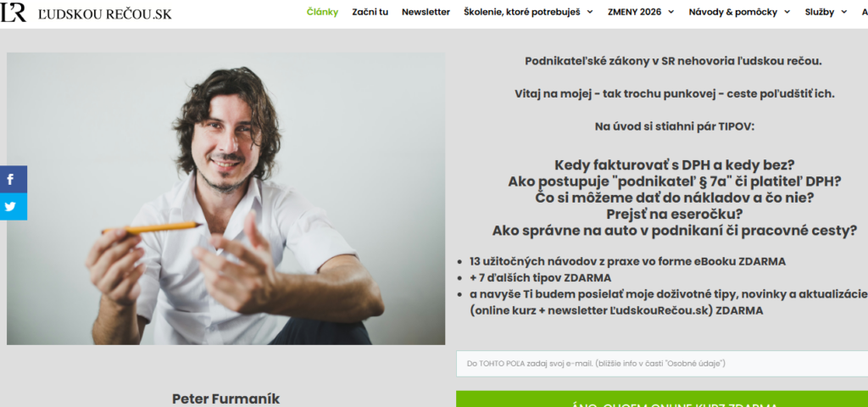Click the LR logo icon
The width and height of the screenshot is (868, 407).
pyautogui.click(x=14, y=12)
